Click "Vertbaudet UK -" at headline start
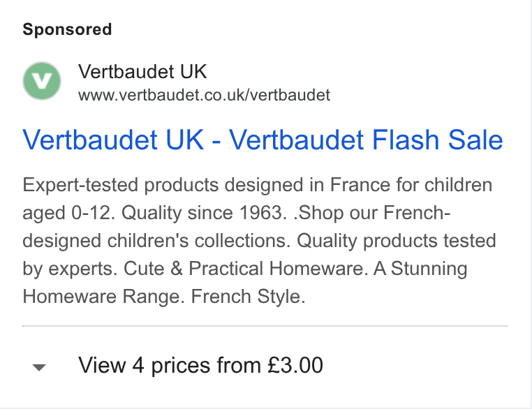This screenshot has width=532, height=409. click(121, 140)
